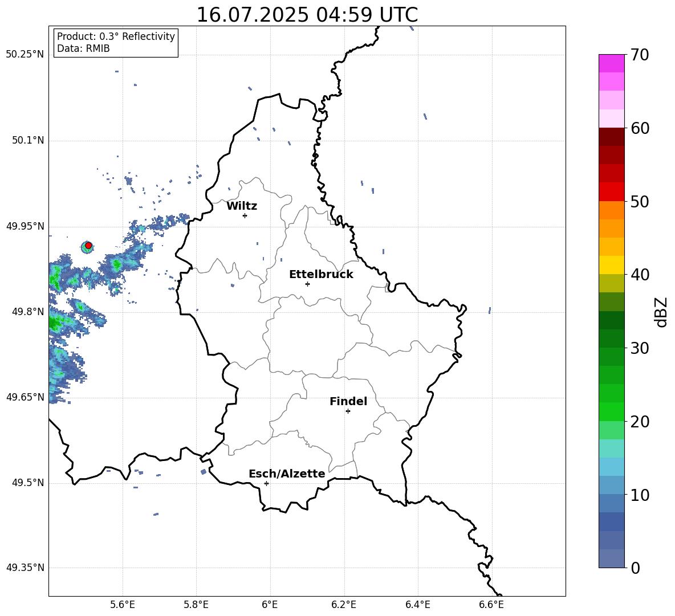
Task: Click the 49.35°N latitude label
Action: [x=25, y=568]
